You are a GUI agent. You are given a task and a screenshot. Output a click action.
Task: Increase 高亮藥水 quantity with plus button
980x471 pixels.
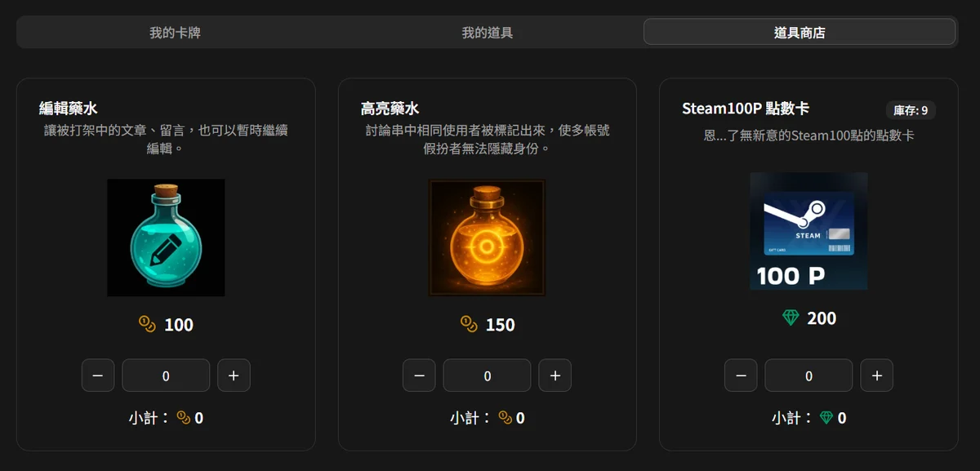[555, 375]
